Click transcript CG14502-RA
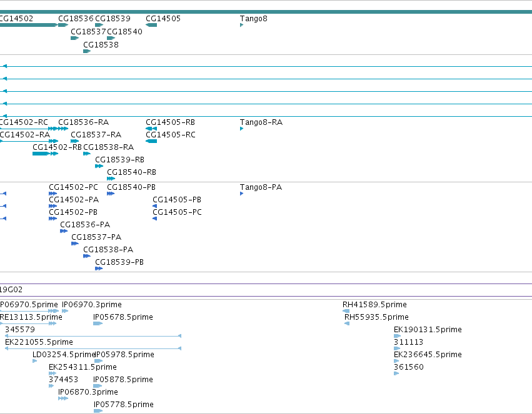Viewport: 532px width, 414px height. 25,135
